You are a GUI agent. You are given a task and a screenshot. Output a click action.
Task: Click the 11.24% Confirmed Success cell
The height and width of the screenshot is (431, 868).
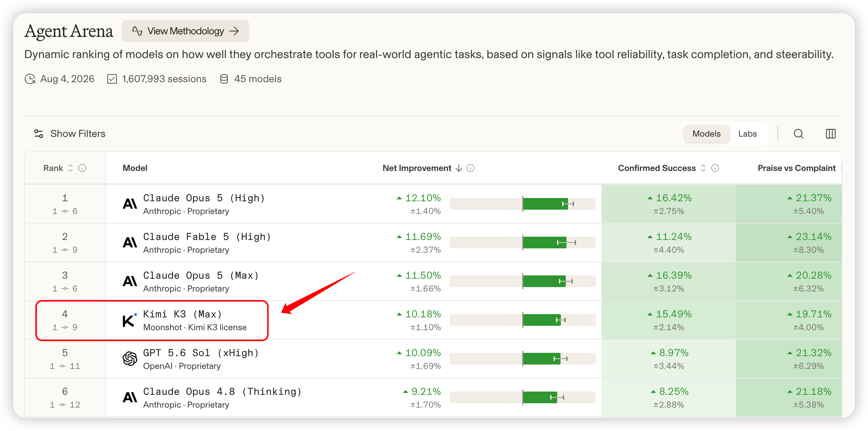click(x=669, y=243)
